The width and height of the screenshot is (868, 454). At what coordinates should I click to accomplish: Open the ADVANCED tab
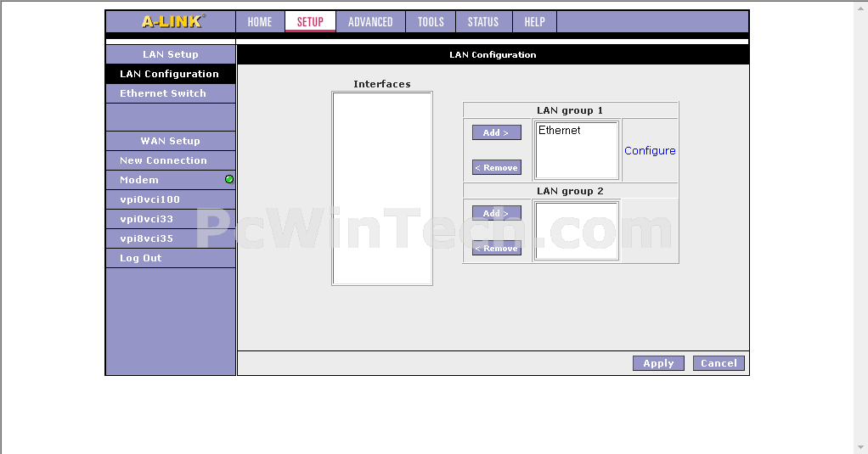click(x=370, y=22)
